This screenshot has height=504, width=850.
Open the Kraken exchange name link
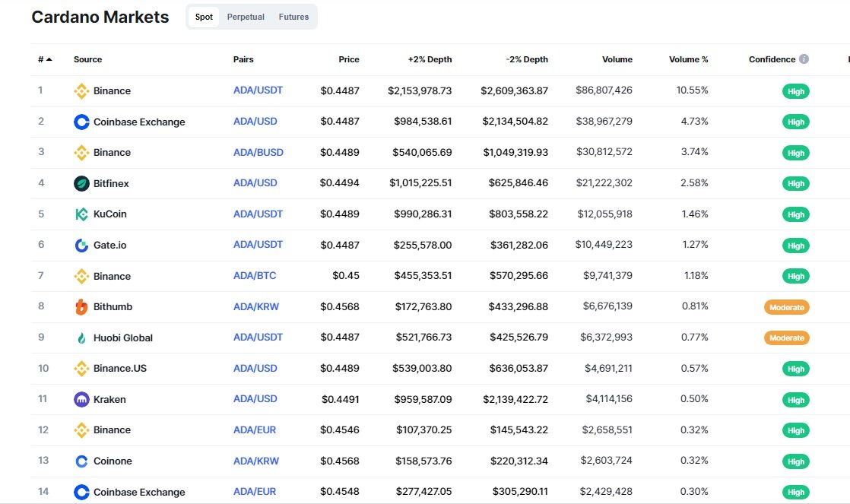pyautogui.click(x=109, y=399)
